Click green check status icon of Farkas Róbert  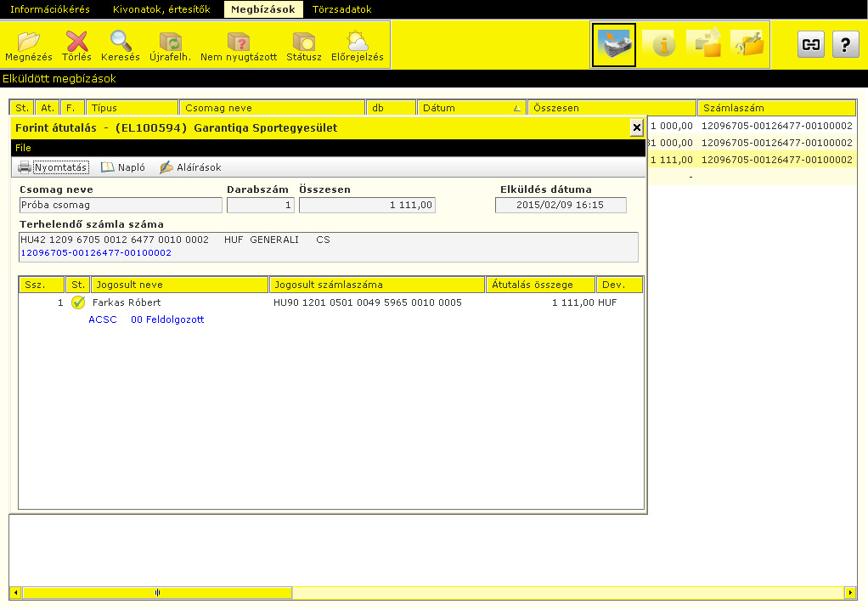(x=78, y=302)
